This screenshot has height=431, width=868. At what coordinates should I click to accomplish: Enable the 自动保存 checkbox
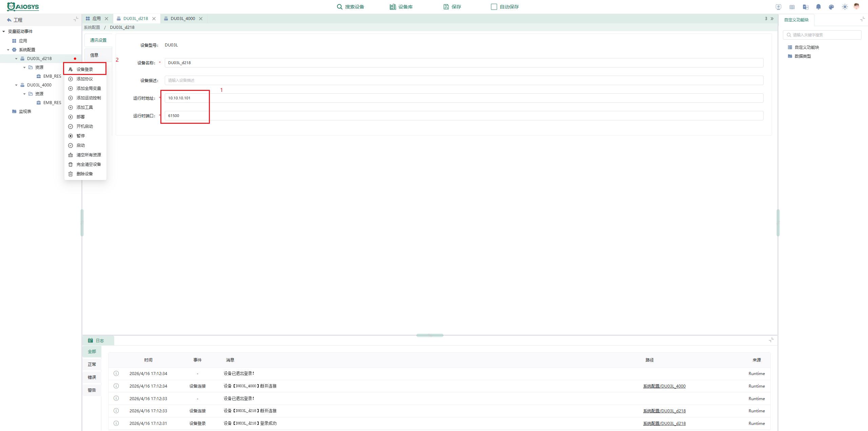click(494, 7)
